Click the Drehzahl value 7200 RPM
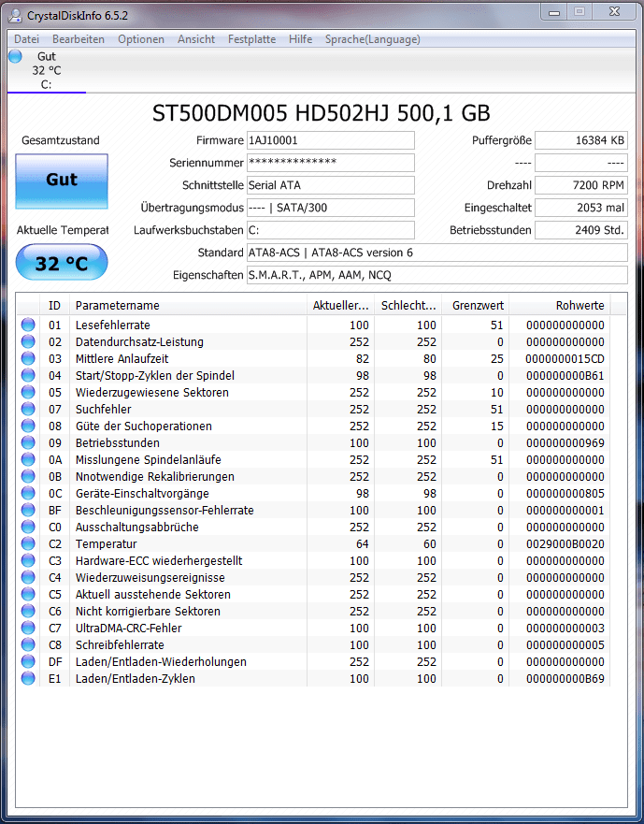 point(581,185)
